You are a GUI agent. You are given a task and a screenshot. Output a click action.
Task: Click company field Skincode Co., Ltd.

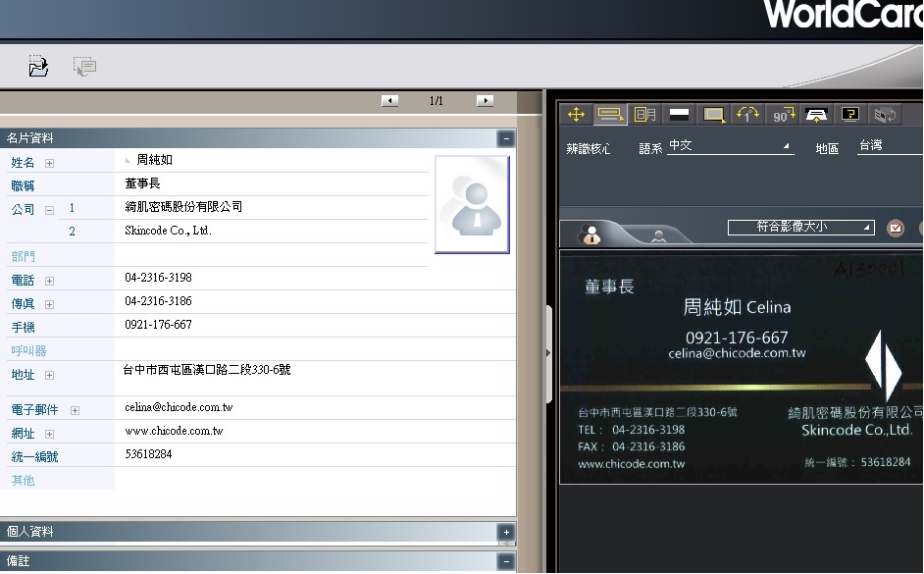272,231
